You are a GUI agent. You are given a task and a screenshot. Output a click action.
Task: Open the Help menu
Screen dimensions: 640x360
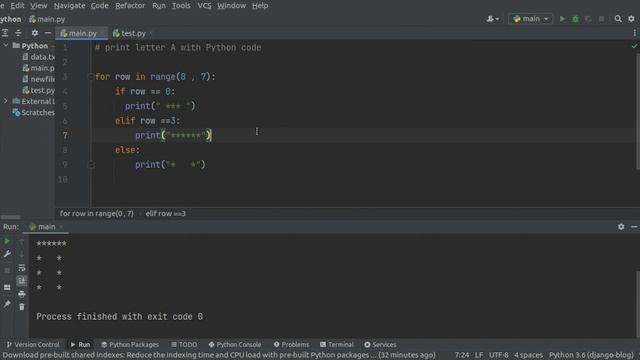click(260, 5)
